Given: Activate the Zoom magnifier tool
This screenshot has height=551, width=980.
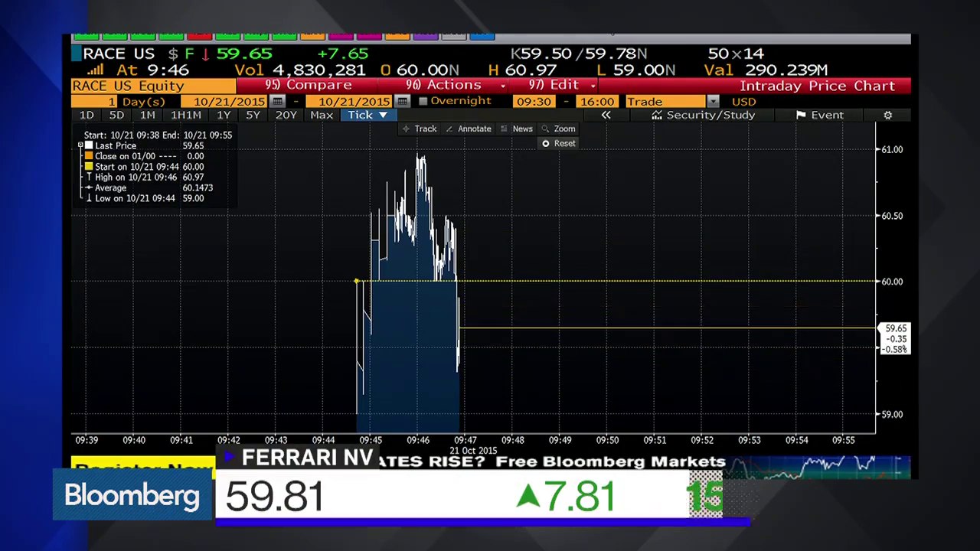Looking at the screenshot, I should click(x=558, y=129).
